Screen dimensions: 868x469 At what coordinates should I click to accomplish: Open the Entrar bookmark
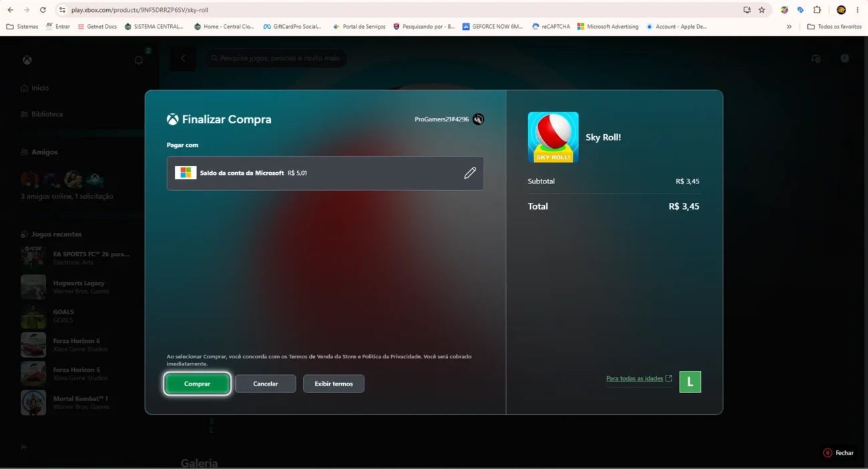[58, 27]
